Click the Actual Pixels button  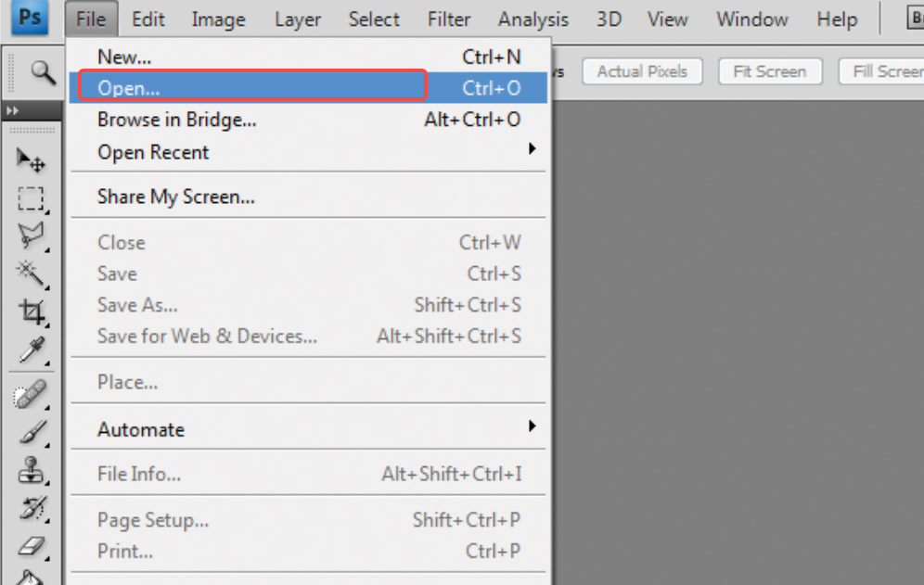(x=642, y=71)
